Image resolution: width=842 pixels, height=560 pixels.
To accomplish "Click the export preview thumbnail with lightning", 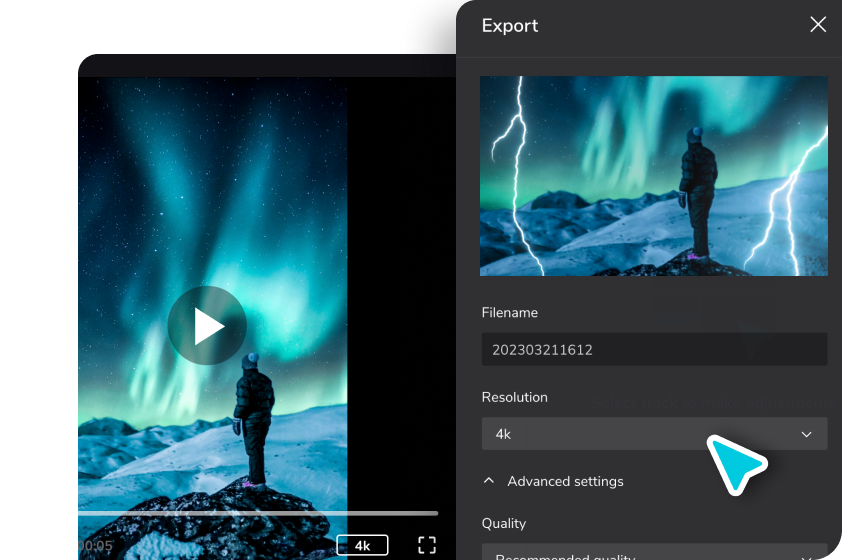I will point(653,176).
